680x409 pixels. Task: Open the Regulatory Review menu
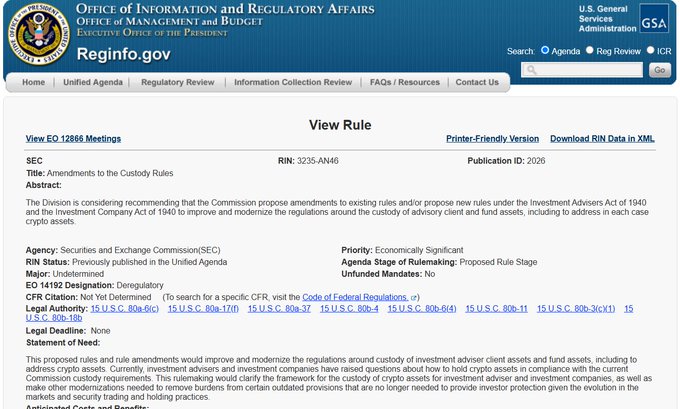pos(177,82)
